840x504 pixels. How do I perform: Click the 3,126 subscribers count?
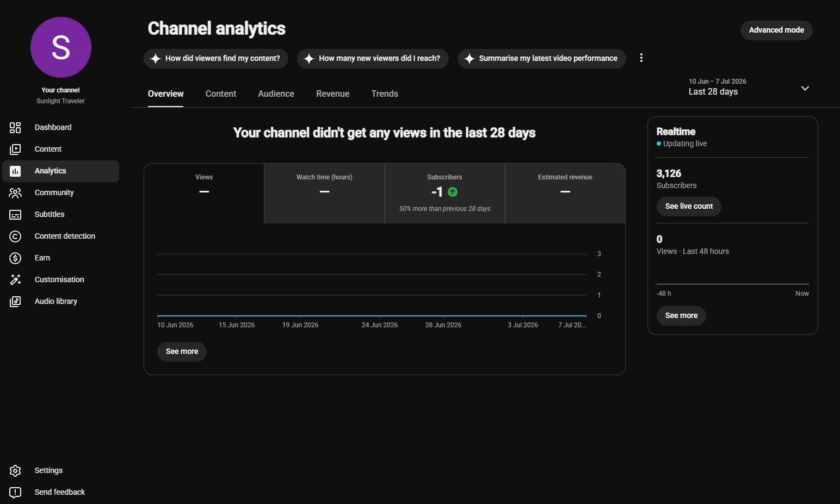pos(669,173)
